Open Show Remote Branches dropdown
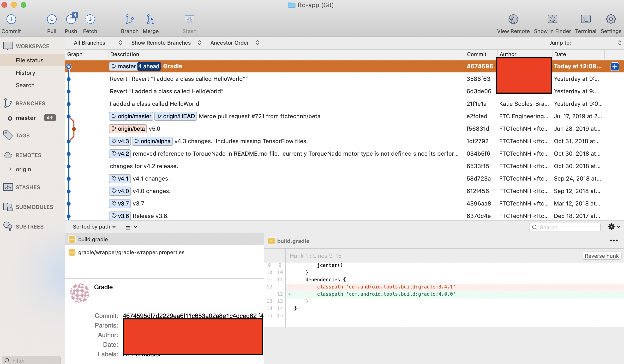Screen dimensions: 624x364 (x=166, y=43)
